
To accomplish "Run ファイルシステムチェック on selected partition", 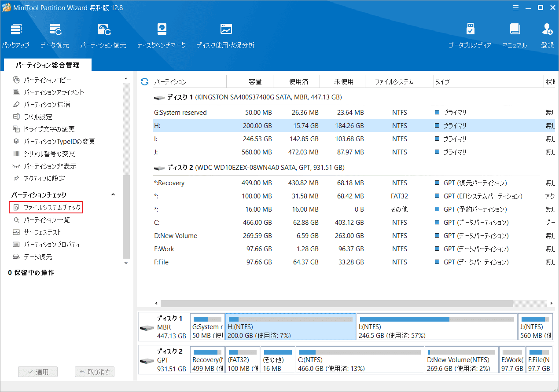I will pos(46,207).
